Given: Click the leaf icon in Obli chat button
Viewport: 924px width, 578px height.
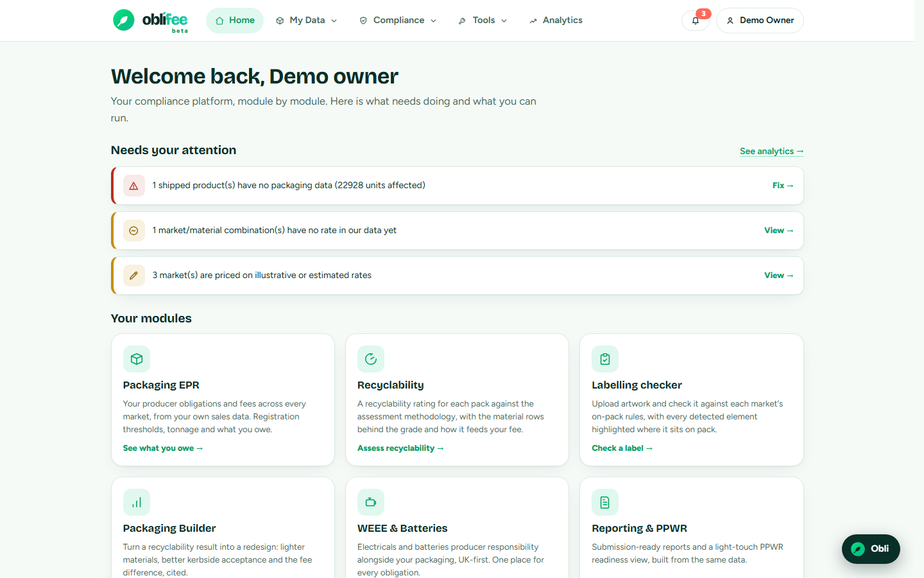Looking at the screenshot, I should click(x=858, y=549).
